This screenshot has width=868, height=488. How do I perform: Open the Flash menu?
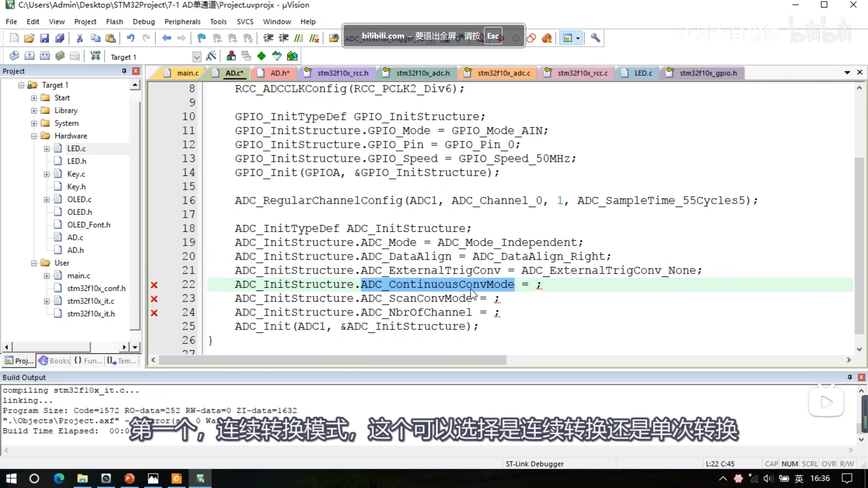(x=115, y=21)
